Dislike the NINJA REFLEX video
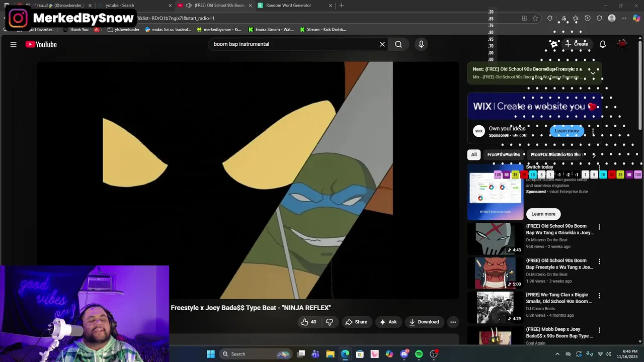The height and width of the screenshot is (362, 644). pyautogui.click(x=330, y=322)
